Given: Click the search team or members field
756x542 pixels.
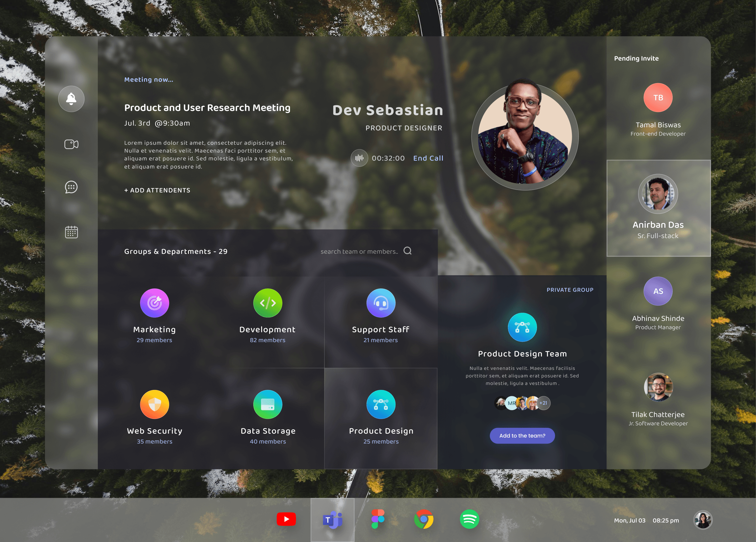Looking at the screenshot, I should pyautogui.click(x=359, y=251).
